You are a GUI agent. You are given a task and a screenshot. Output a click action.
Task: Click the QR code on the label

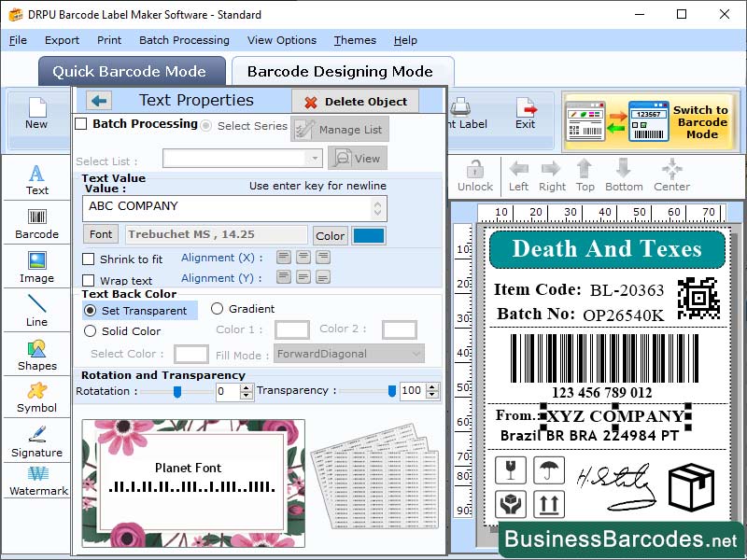698,298
